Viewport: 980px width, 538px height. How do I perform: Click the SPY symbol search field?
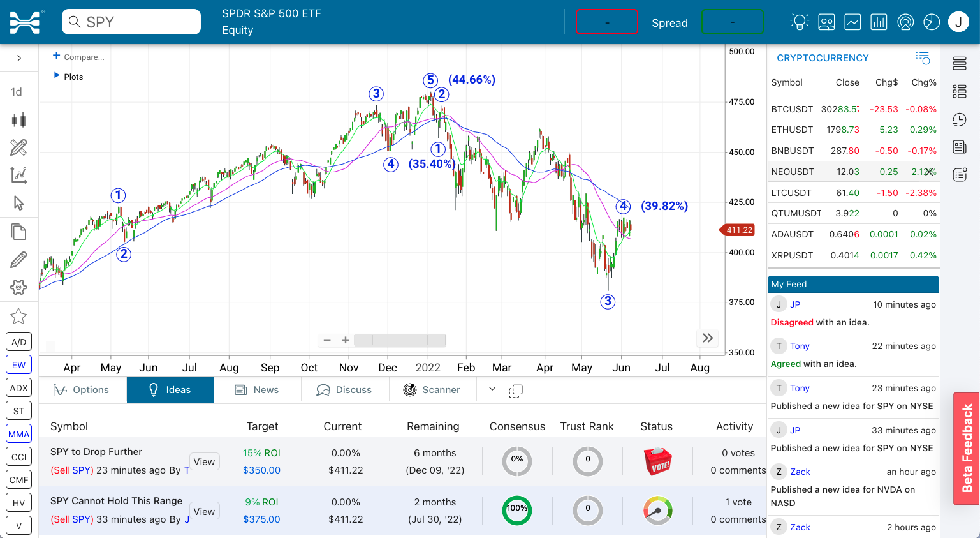[x=131, y=22]
